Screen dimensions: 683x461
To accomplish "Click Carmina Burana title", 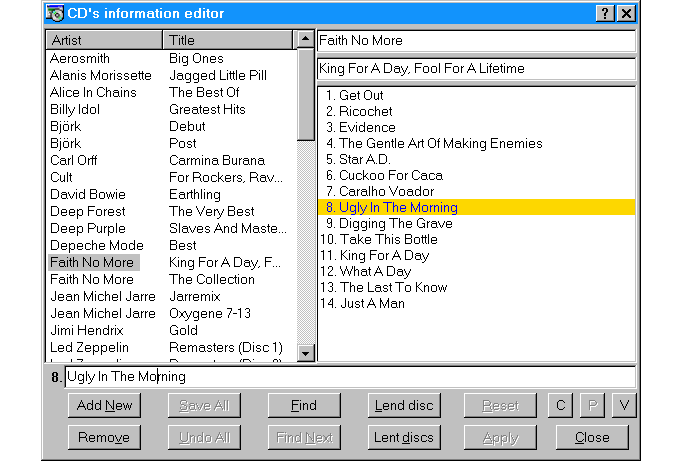I will pyautogui.click(x=217, y=160).
